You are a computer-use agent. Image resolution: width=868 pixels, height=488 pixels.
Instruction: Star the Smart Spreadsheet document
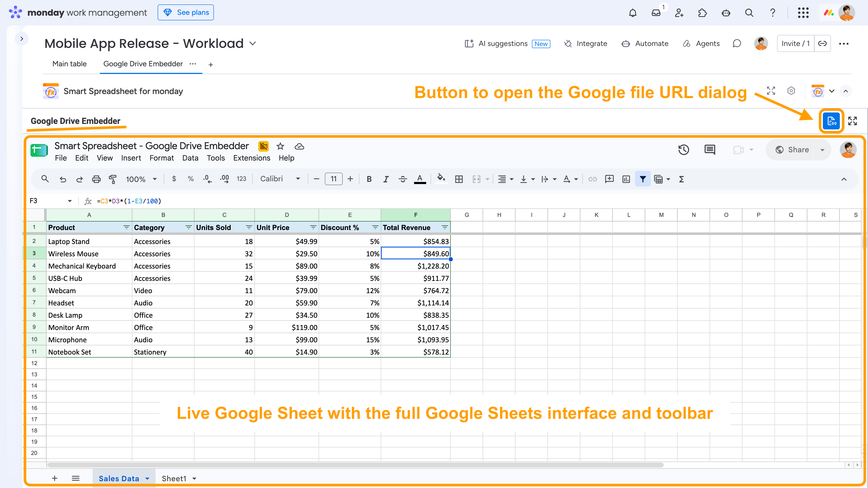280,146
